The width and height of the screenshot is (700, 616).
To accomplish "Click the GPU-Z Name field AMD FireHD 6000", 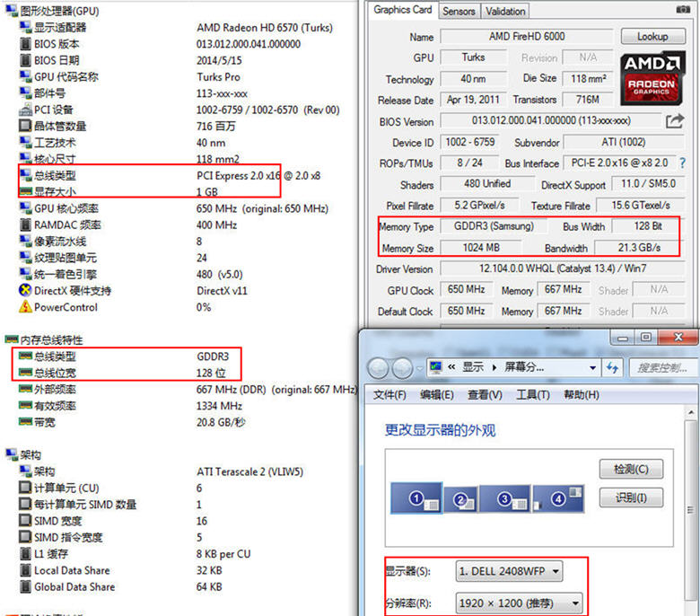I will point(527,36).
